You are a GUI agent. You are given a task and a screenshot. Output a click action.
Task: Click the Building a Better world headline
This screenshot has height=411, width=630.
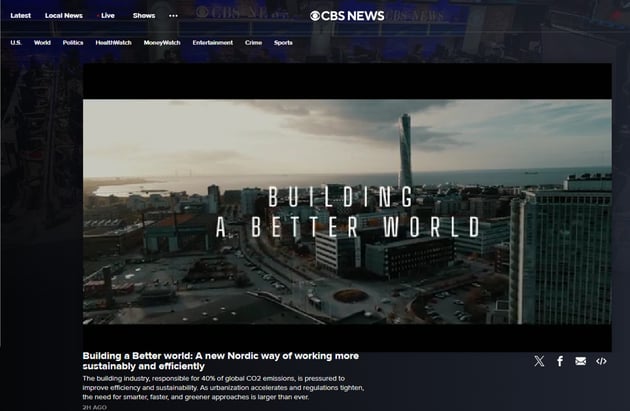coord(221,361)
